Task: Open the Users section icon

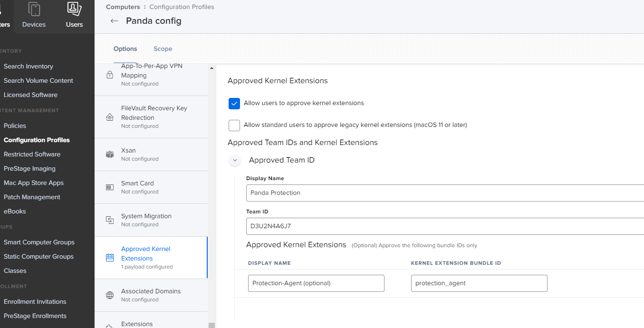Action: pyautogui.click(x=74, y=9)
